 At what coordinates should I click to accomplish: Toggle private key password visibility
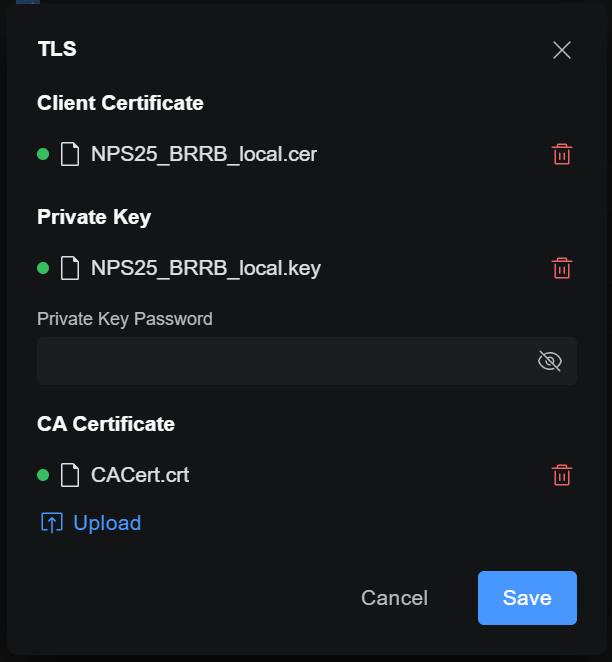pyautogui.click(x=550, y=361)
